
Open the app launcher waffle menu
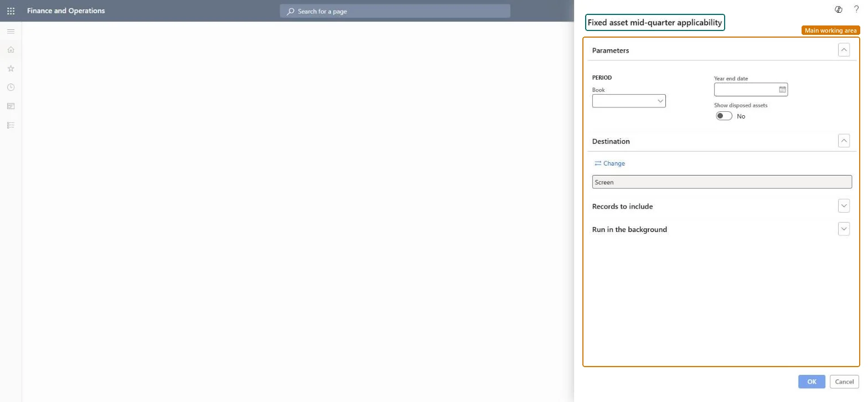tap(11, 11)
